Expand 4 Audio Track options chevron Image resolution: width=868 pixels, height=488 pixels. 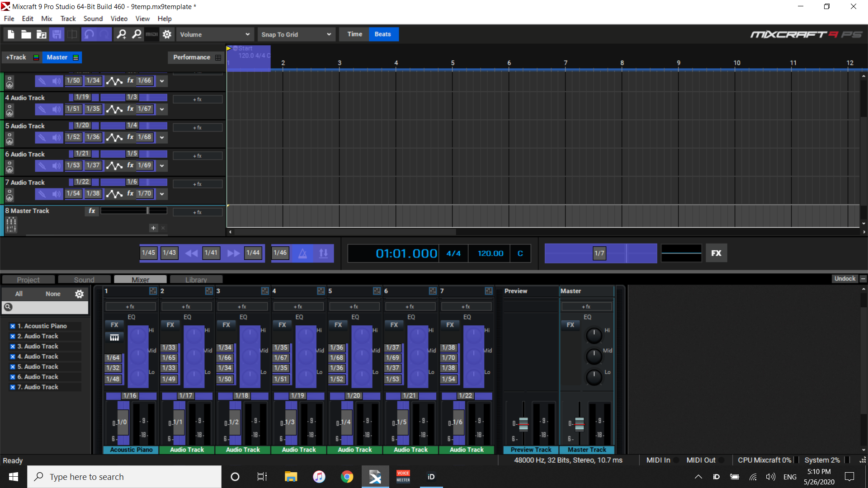pyautogui.click(x=162, y=109)
